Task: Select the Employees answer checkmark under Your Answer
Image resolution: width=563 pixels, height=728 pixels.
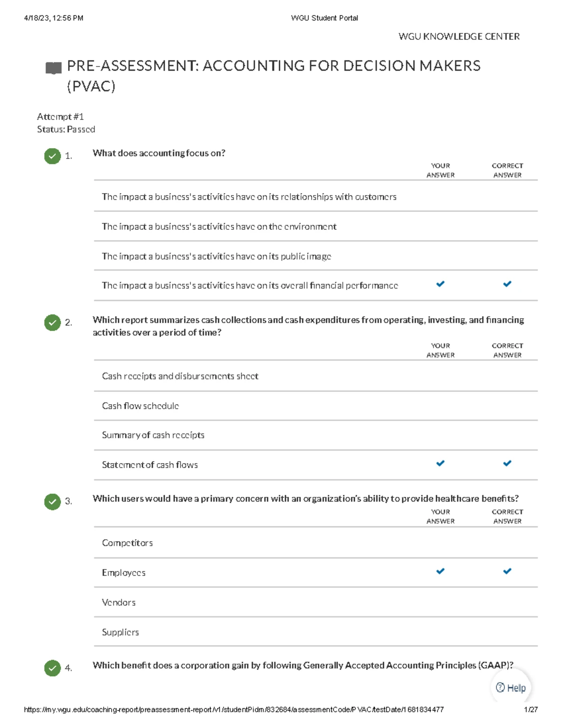Action: [441, 571]
